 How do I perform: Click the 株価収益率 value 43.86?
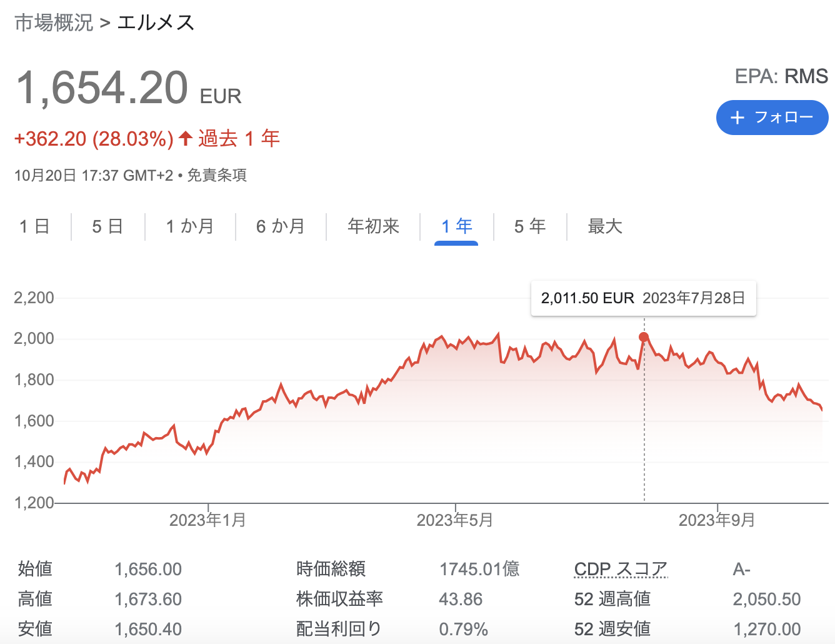click(461, 599)
